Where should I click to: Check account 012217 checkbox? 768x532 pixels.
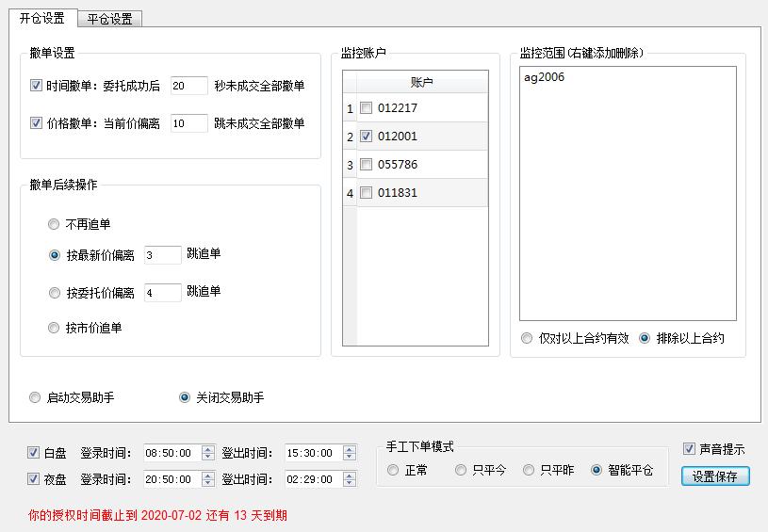(367, 108)
